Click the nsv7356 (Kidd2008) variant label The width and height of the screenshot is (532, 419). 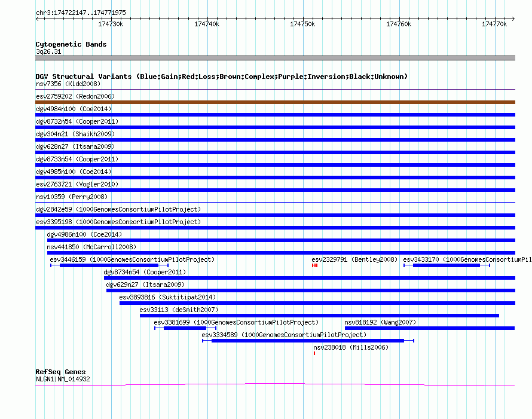68,84
